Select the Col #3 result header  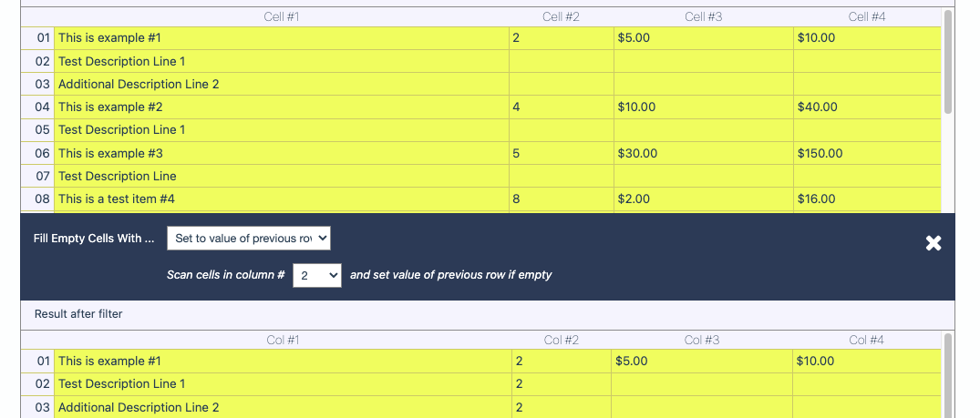tap(702, 340)
